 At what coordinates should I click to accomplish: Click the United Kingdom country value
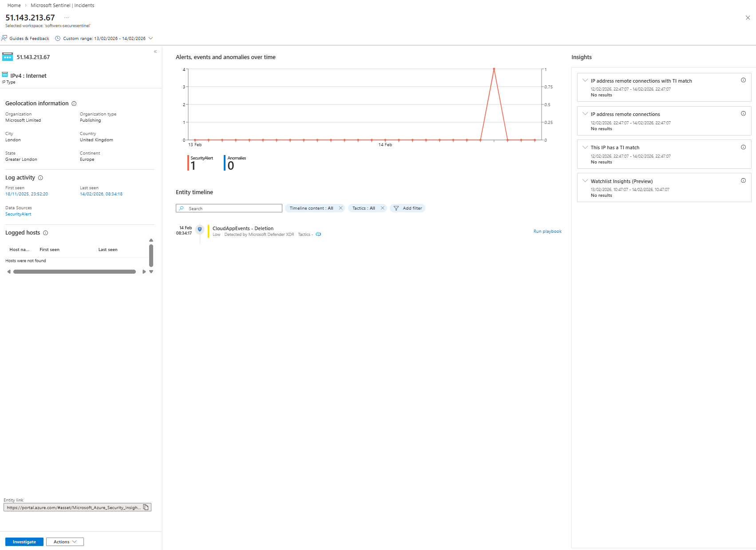pyautogui.click(x=96, y=140)
